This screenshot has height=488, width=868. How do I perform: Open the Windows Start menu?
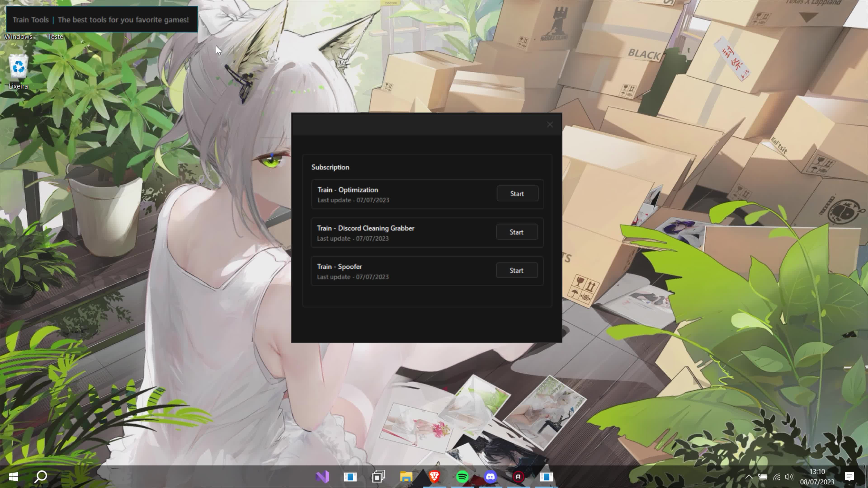click(14, 476)
